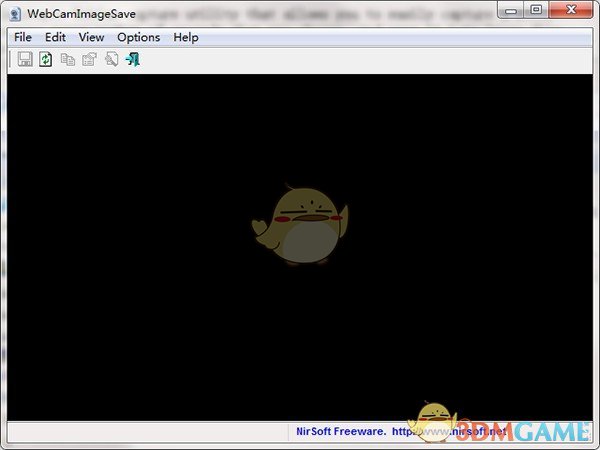Click the Copy toolbar icon
600x450 pixels.
click(68, 60)
